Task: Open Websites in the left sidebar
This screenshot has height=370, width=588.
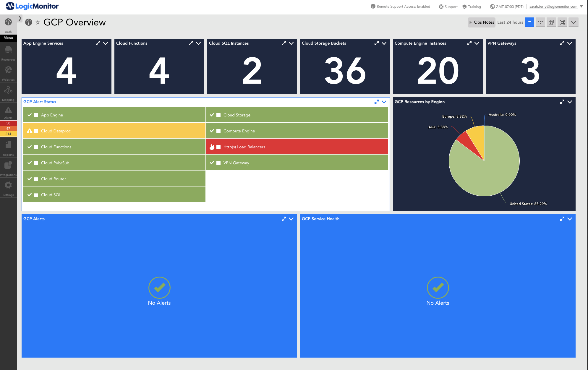Action: point(8,73)
